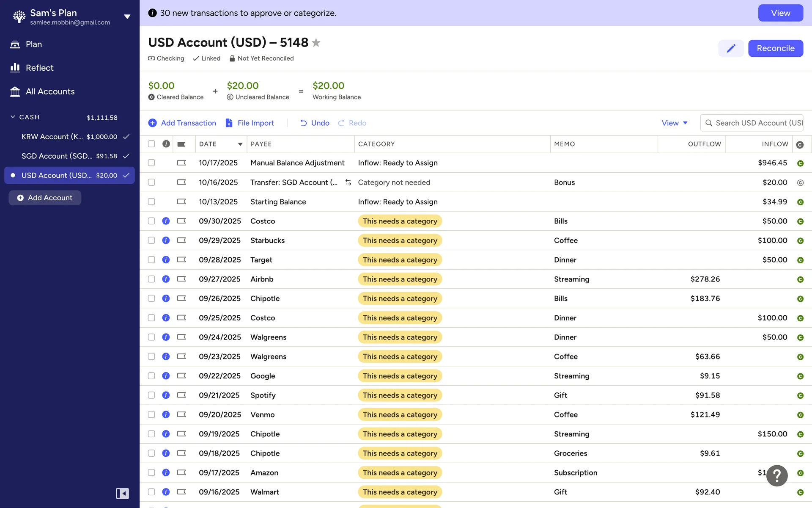Star the USD Account as favorite

coord(316,43)
